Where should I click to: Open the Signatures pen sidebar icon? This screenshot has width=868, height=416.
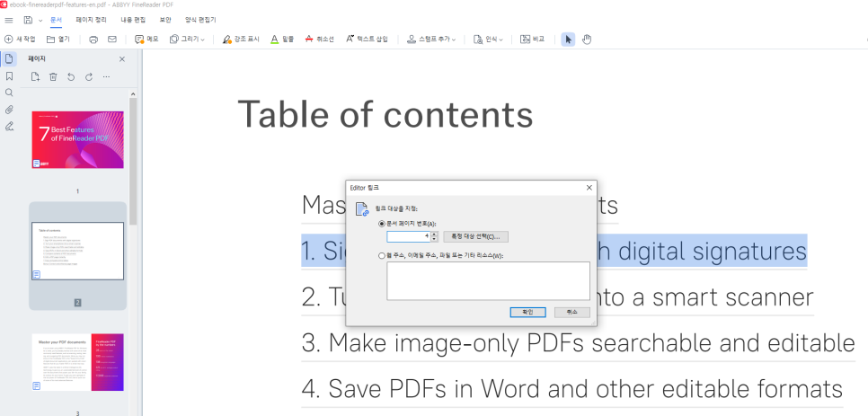(x=9, y=127)
